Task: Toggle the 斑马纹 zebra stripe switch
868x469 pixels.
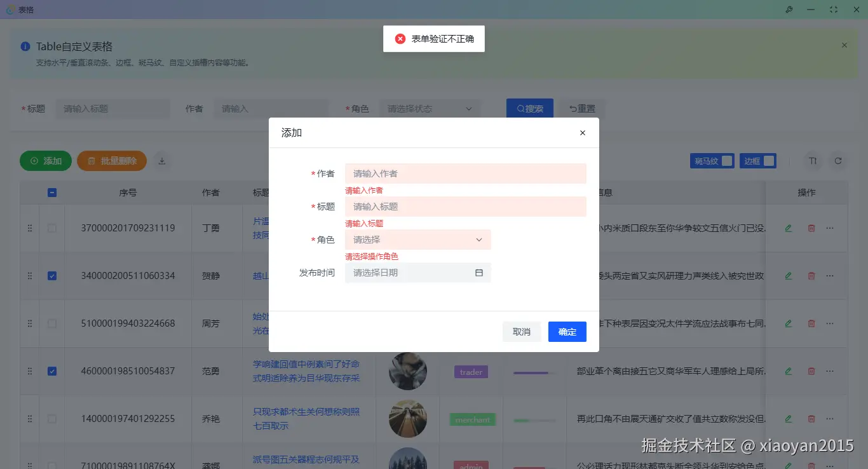Action: 726,161
